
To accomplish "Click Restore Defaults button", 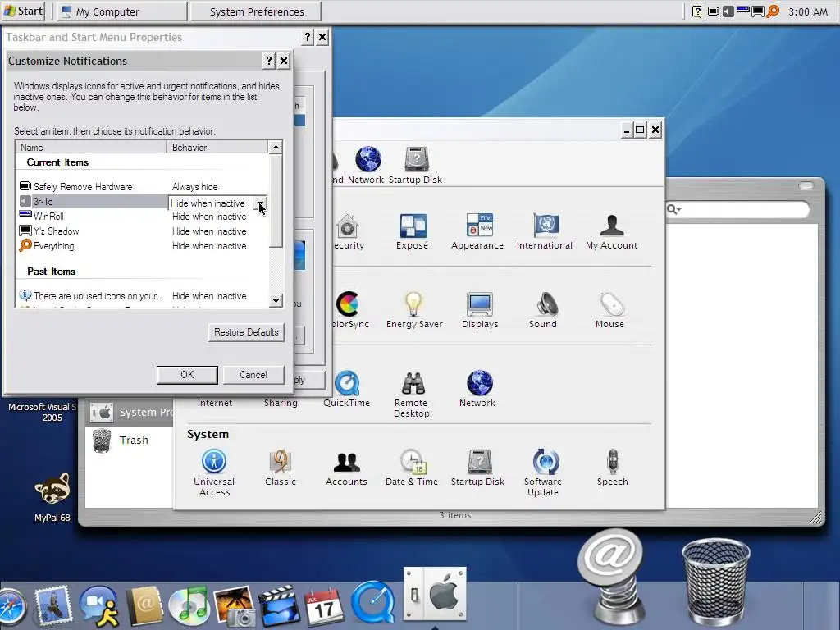I will tap(246, 332).
